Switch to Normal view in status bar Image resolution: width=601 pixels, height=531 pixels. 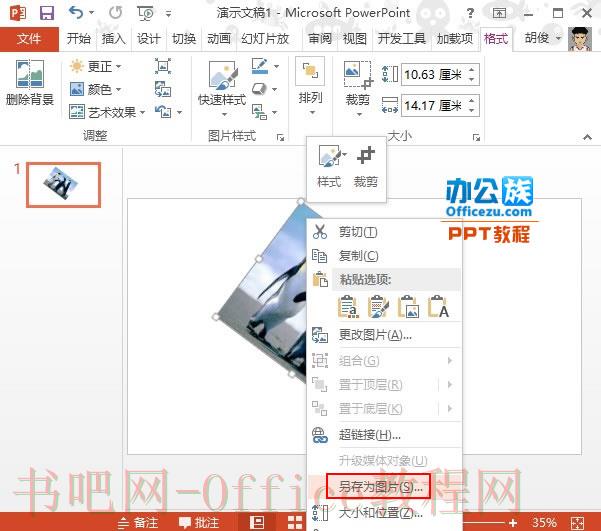(257, 522)
